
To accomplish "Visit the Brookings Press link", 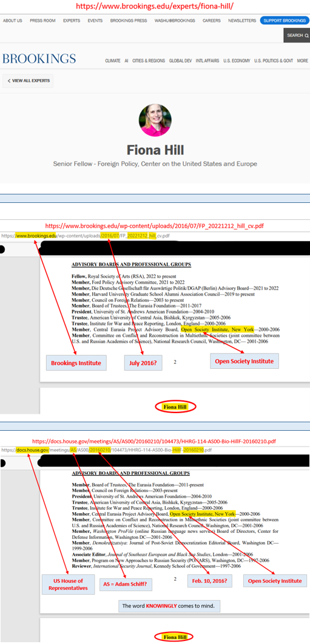I will click(x=129, y=21).
